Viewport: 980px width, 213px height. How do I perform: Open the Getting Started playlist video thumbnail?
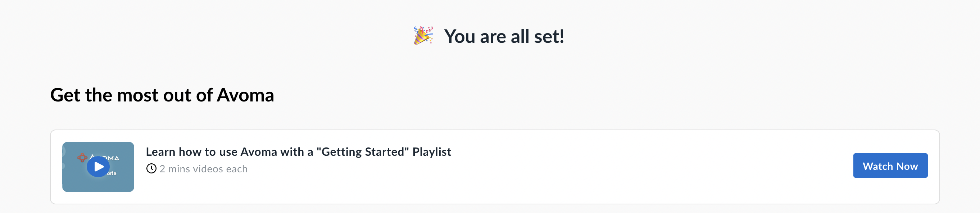tap(98, 167)
